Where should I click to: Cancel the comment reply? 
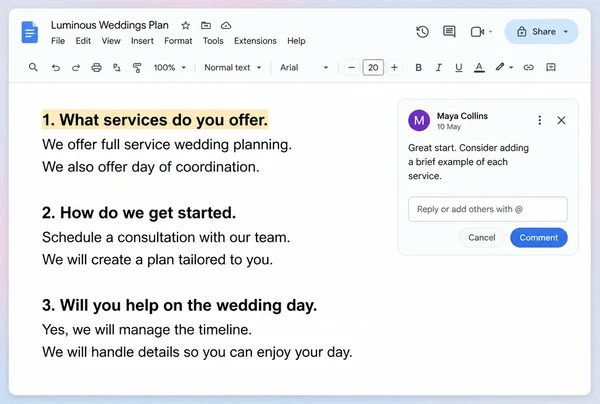pos(482,238)
